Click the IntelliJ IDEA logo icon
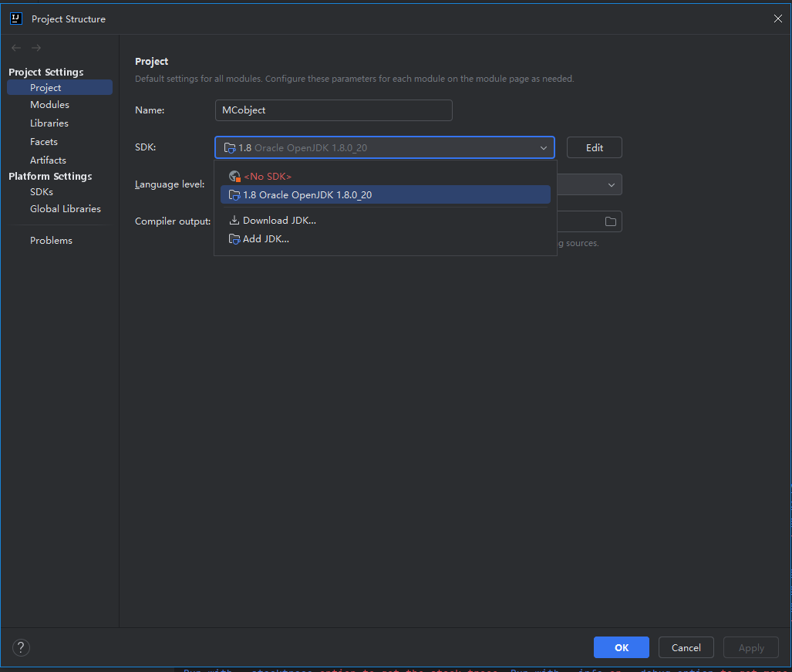The height and width of the screenshot is (672, 792). point(15,19)
